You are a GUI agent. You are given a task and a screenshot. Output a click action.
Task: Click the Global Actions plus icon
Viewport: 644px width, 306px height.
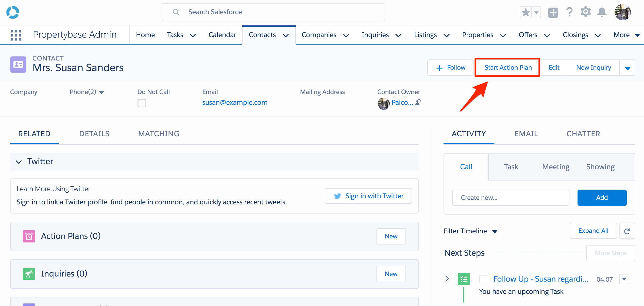553,12
